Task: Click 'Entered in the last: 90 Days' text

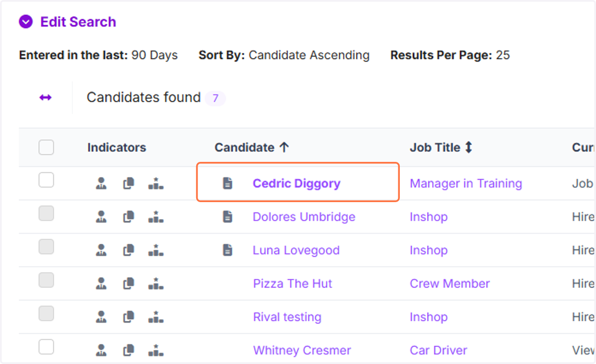Action: [98, 55]
